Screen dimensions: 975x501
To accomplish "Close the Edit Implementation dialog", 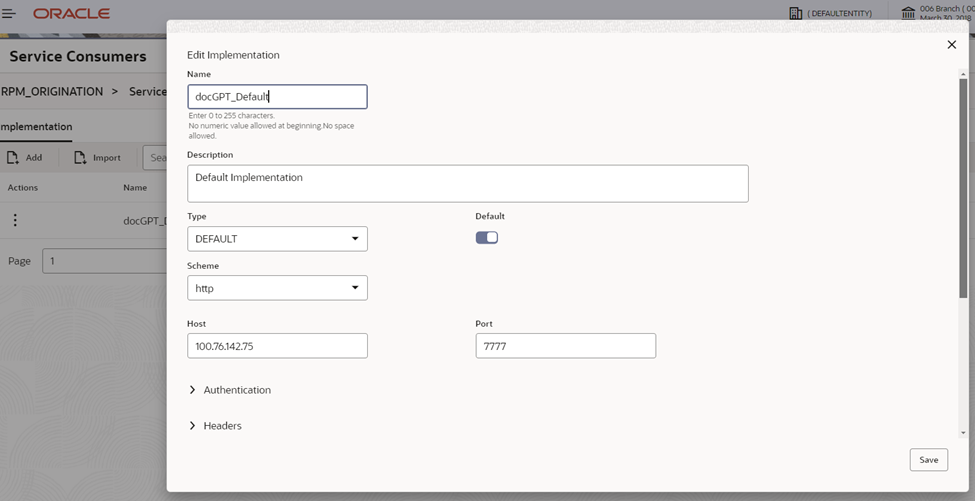I will (x=951, y=44).
